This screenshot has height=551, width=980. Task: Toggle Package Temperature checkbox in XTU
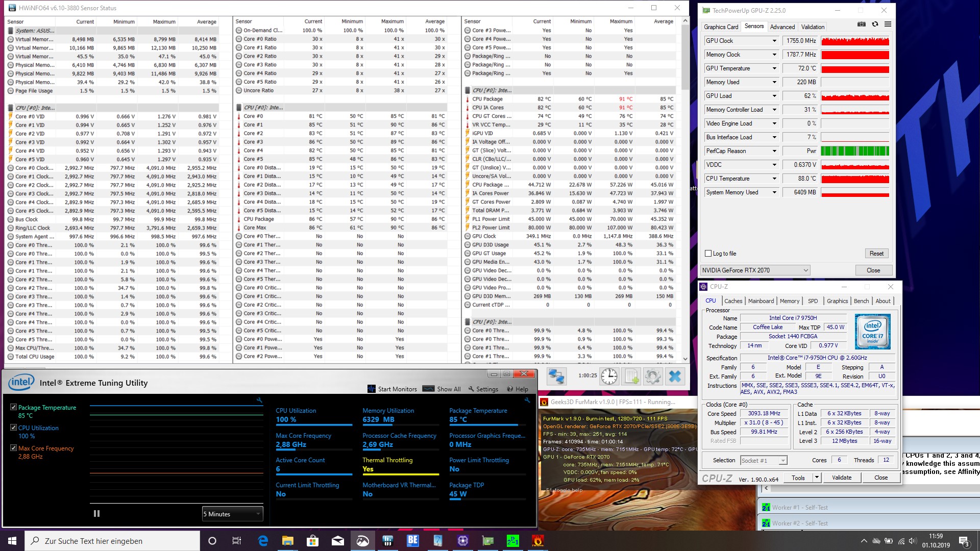(13, 407)
